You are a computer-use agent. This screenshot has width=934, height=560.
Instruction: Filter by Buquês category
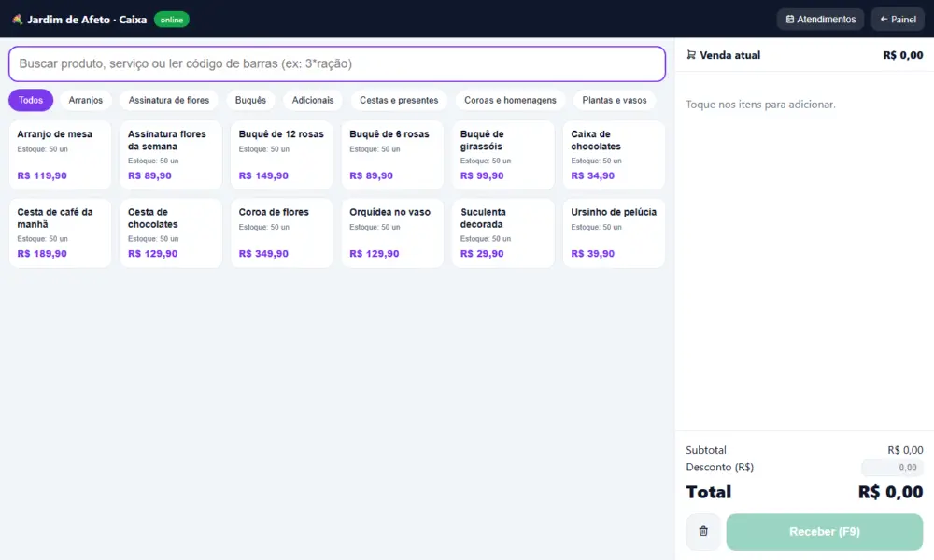tap(250, 100)
